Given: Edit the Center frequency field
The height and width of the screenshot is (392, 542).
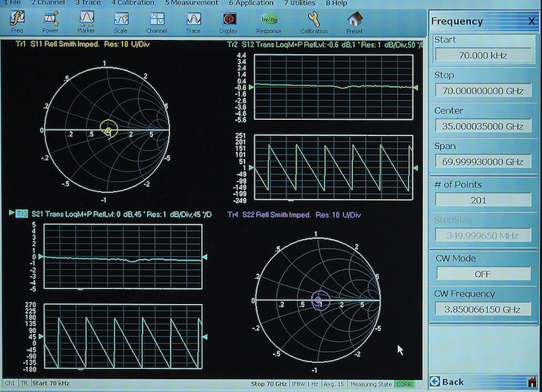Looking at the screenshot, I should (483, 126).
